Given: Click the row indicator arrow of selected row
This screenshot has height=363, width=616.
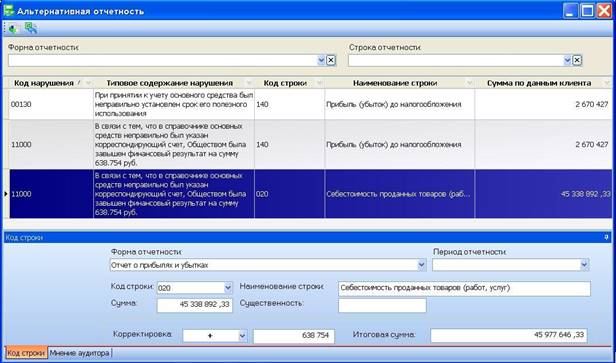Looking at the screenshot, I should click(6, 194).
